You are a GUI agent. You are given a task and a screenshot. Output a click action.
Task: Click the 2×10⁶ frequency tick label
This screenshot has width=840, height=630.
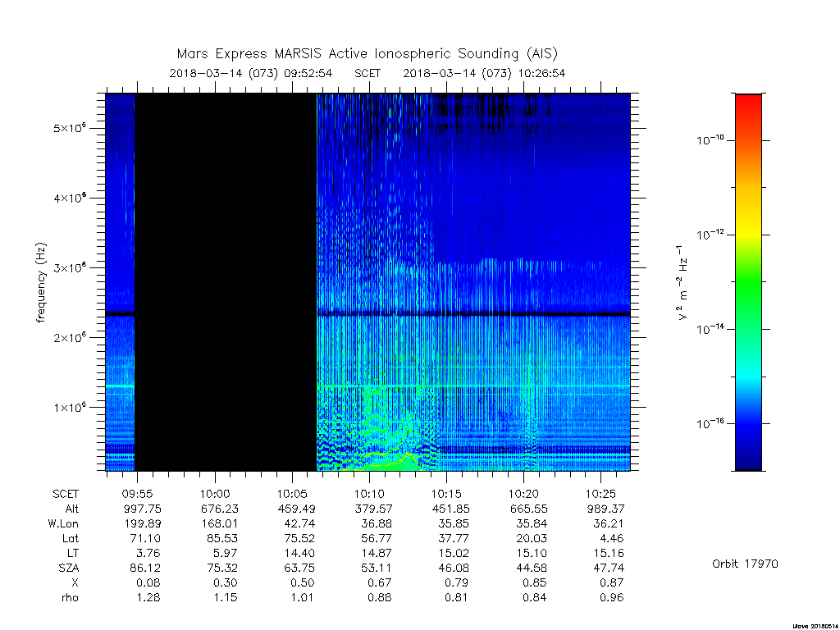(70, 337)
